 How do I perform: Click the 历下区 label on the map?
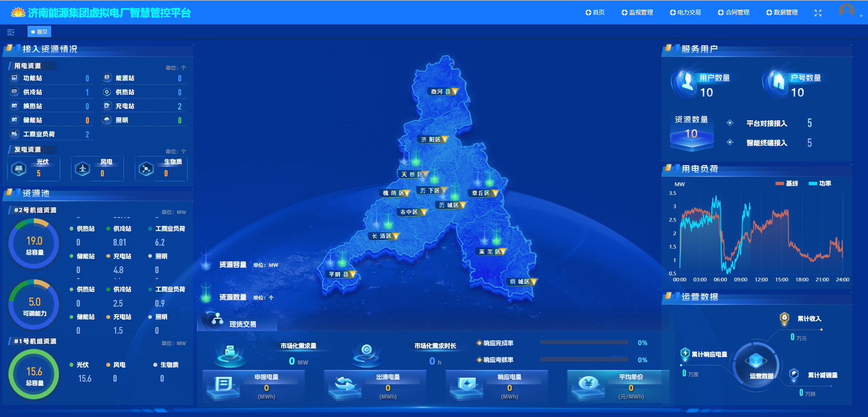point(430,190)
